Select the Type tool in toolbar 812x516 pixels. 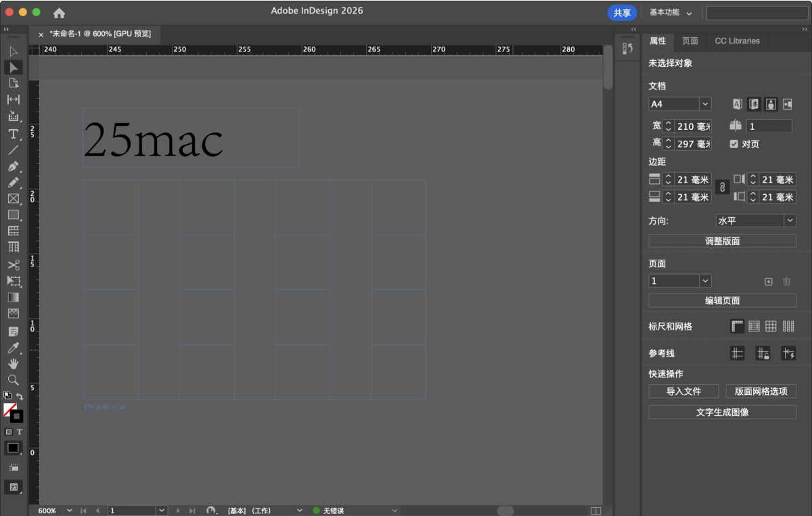[13, 134]
